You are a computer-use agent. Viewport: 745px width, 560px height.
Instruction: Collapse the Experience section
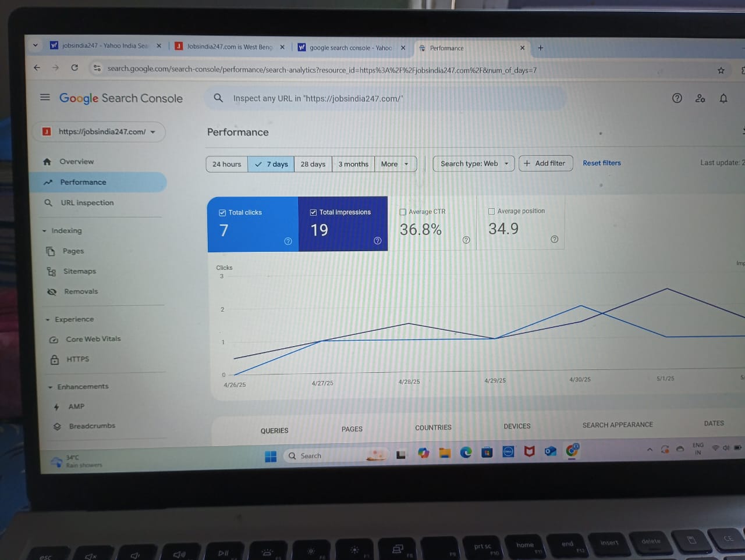(x=48, y=320)
